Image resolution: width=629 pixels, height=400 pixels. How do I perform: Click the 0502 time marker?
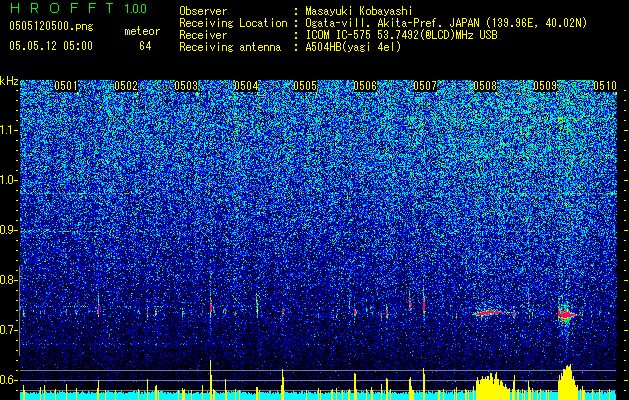(x=126, y=86)
